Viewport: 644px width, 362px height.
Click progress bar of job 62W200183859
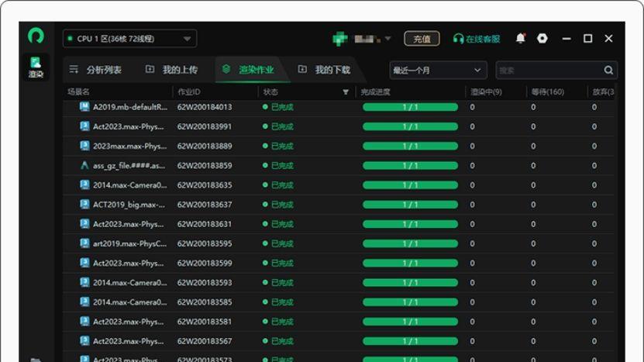(x=410, y=166)
